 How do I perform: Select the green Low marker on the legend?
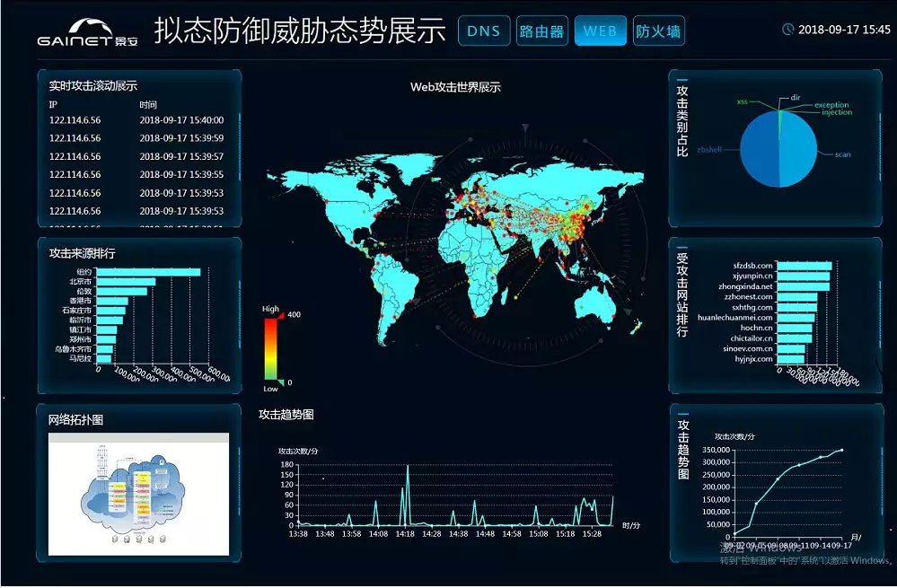point(280,382)
